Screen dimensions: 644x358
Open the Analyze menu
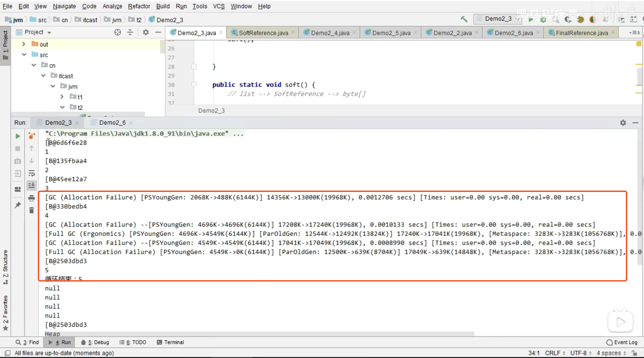pyautogui.click(x=112, y=6)
